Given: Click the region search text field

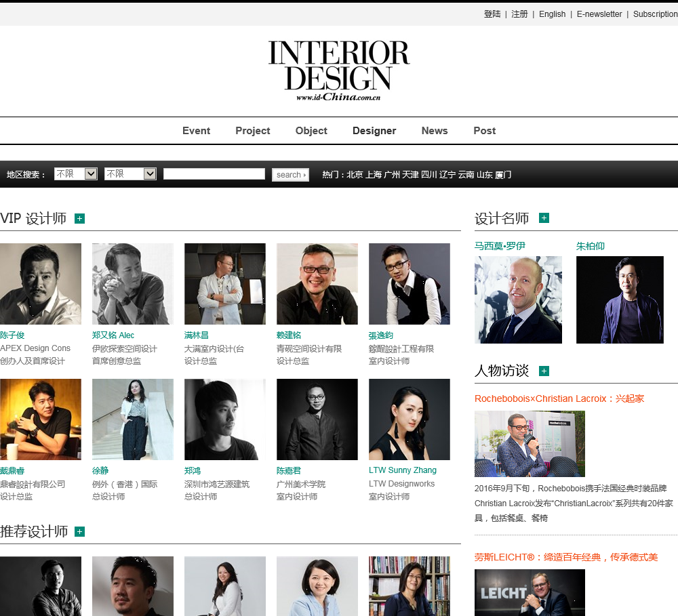Looking at the screenshot, I should 214,173.
